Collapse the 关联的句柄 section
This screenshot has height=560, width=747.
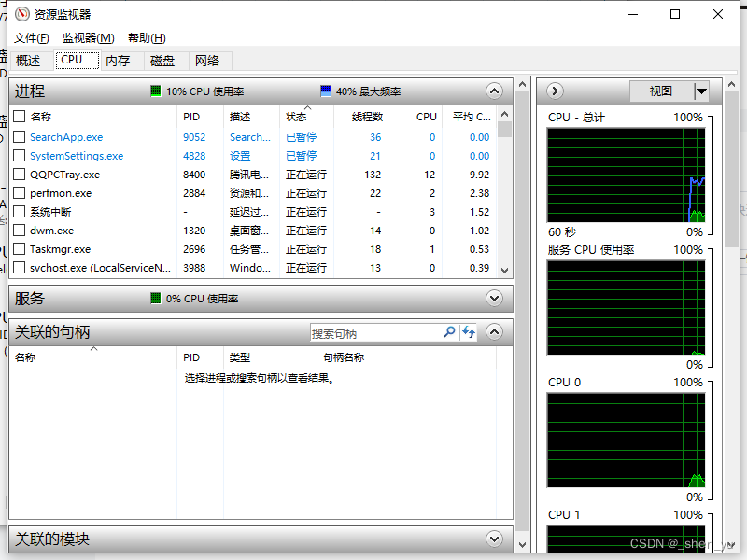495,332
